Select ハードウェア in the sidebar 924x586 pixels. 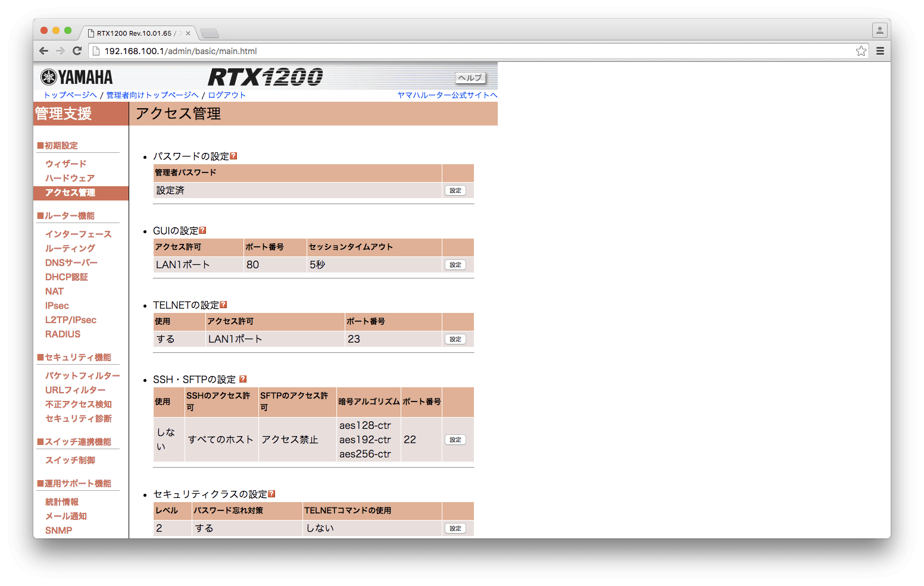coord(70,178)
